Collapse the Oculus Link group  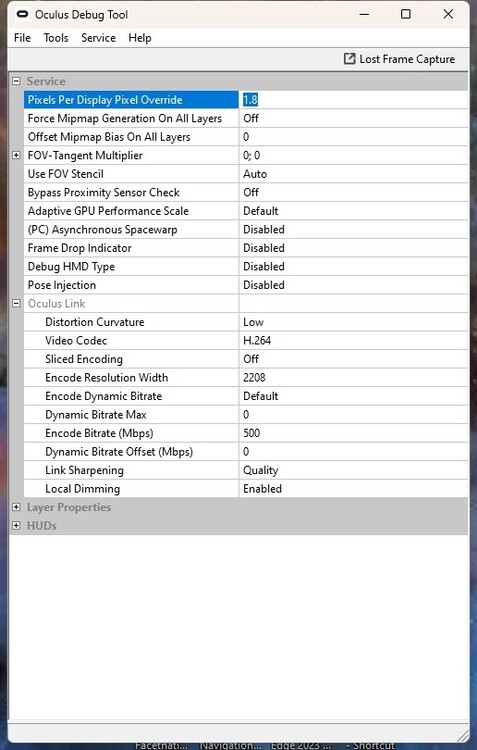coord(16,303)
